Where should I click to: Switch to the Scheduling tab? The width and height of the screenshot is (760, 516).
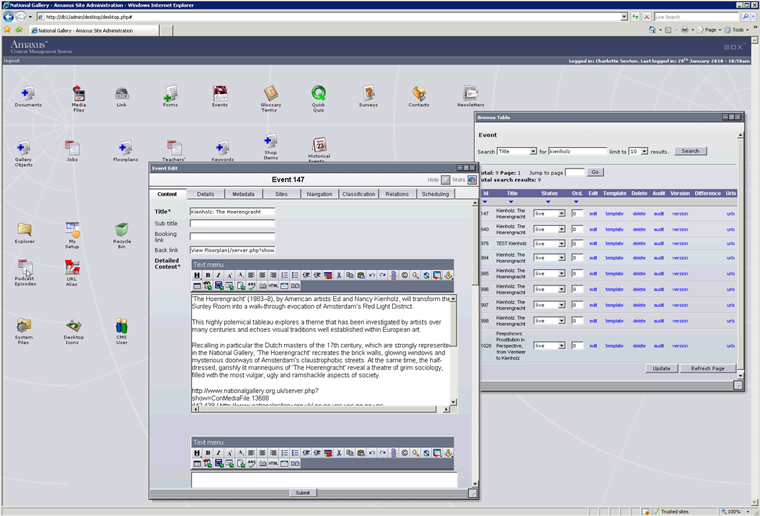click(x=435, y=194)
